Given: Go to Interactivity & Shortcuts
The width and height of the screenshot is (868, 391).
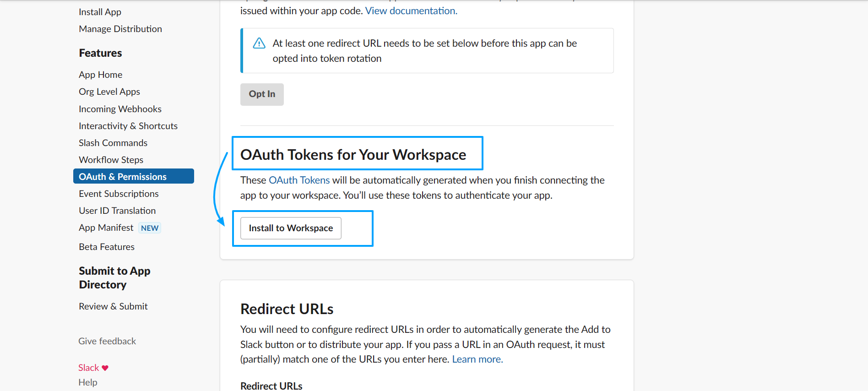Looking at the screenshot, I should [x=128, y=126].
